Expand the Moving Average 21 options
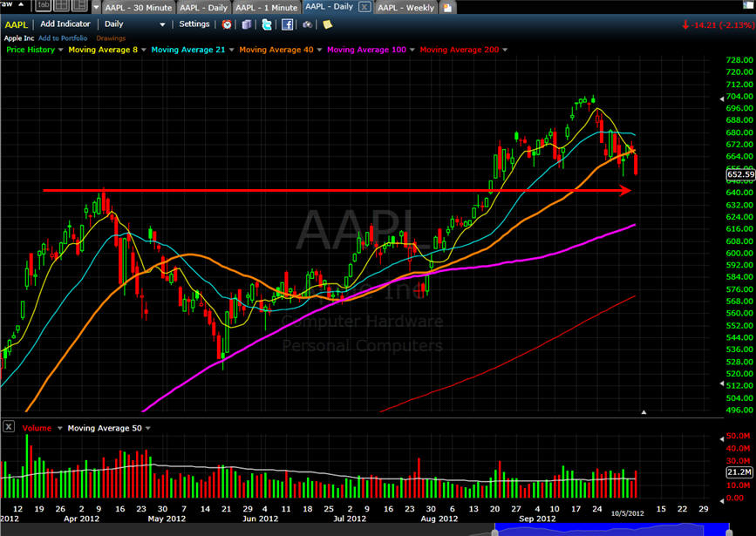This screenshot has width=756, height=536. [x=231, y=50]
